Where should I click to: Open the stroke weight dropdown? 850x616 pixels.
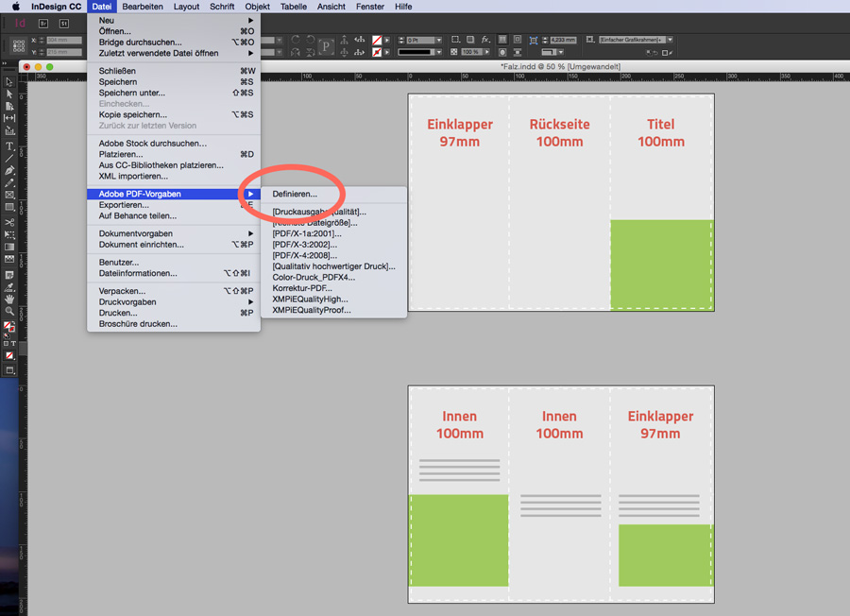438,40
